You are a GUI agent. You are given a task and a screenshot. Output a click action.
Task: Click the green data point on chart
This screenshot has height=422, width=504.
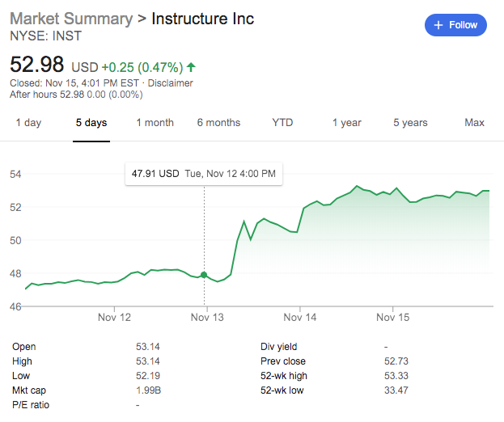click(204, 275)
